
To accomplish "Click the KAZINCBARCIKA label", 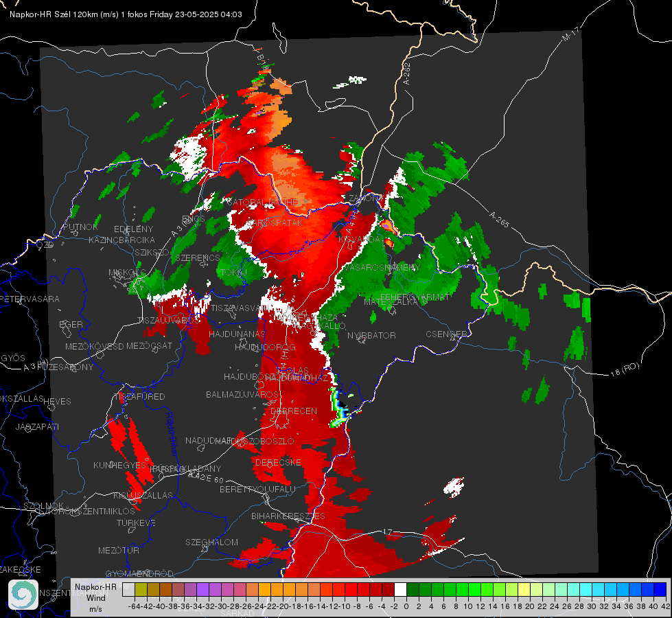I will click(x=121, y=240).
